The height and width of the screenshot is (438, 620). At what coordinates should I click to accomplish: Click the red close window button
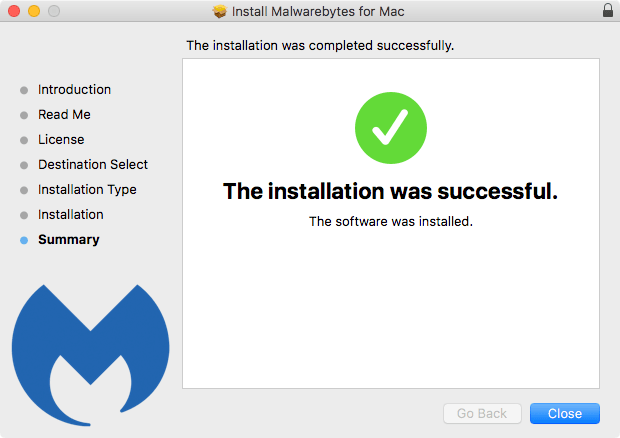pyautogui.click(x=14, y=11)
